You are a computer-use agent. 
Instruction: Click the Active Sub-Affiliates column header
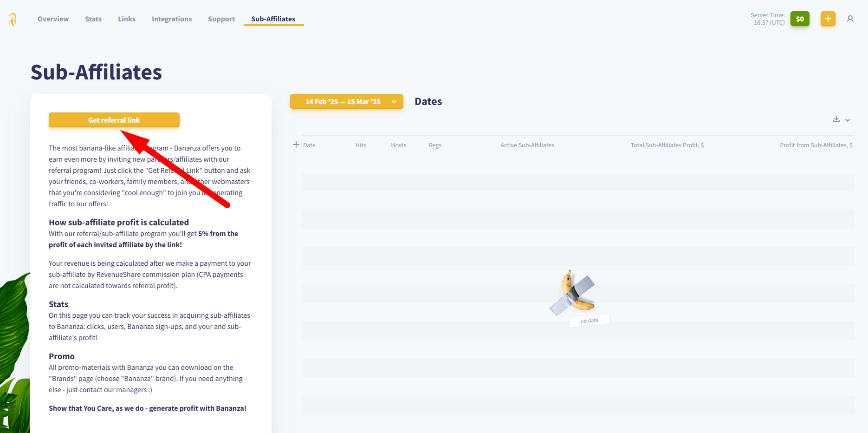coord(527,145)
